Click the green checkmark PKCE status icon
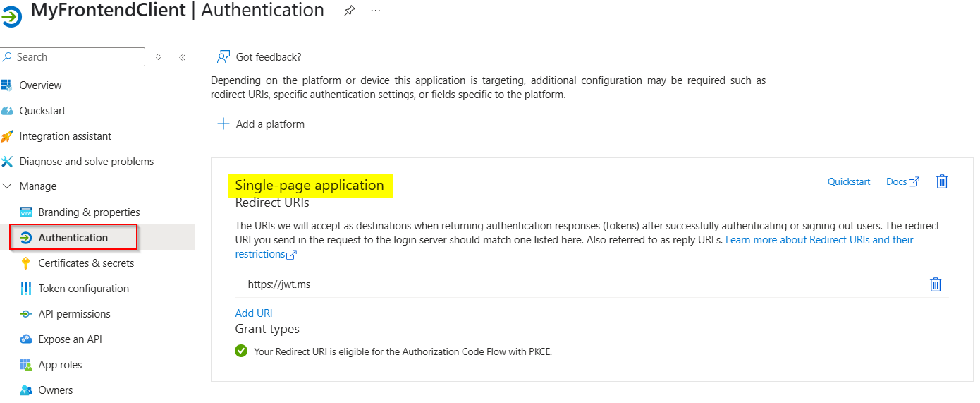Viewport: 980px width, 403px height. 241,351
